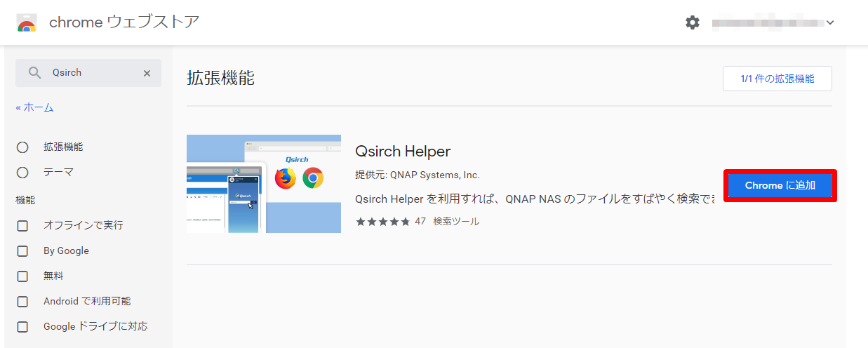
Task: Click the chrome ウェブストア header title
Action: (124, 22)
